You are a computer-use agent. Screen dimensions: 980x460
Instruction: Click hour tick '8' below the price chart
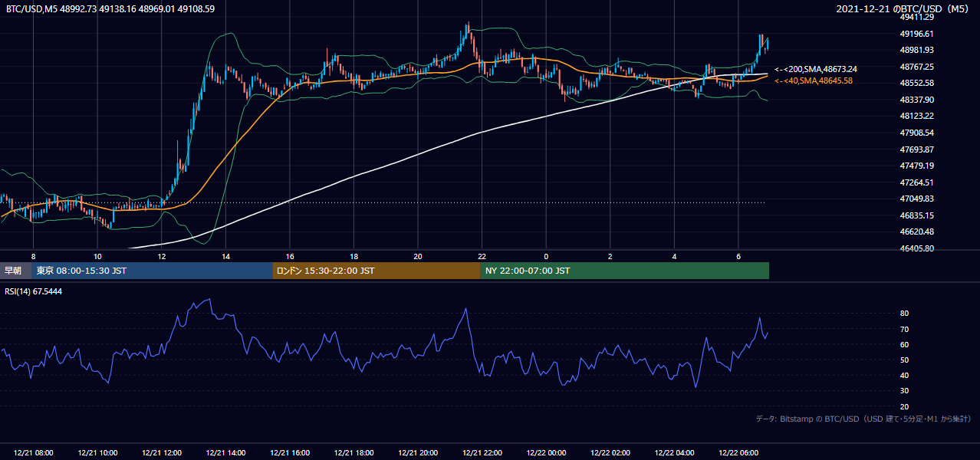point(33,255)
